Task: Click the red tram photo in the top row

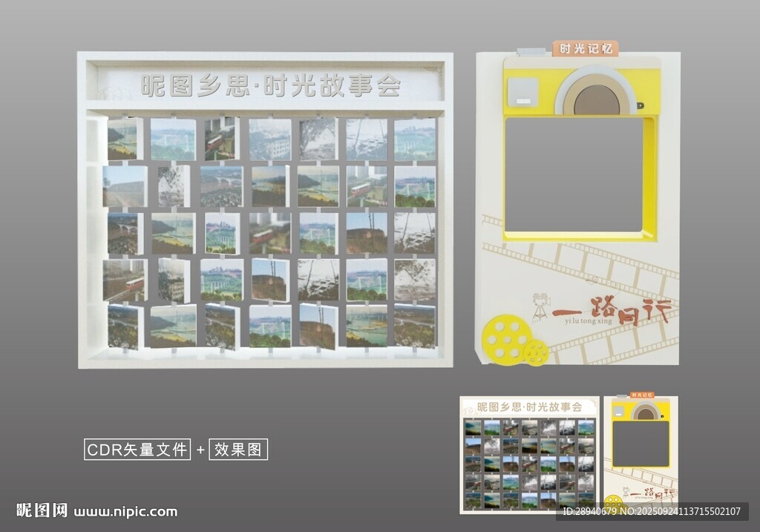Action: tap(221, 139)
